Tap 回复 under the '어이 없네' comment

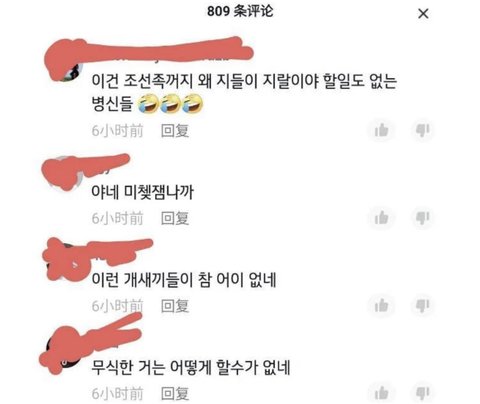point(175,306)
